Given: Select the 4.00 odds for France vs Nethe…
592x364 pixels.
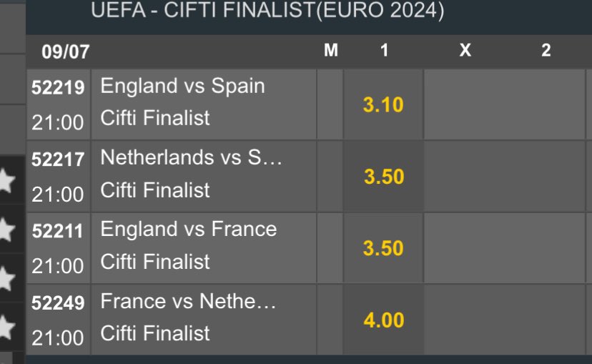Looking at the screenshot, I should click(383, 320).
